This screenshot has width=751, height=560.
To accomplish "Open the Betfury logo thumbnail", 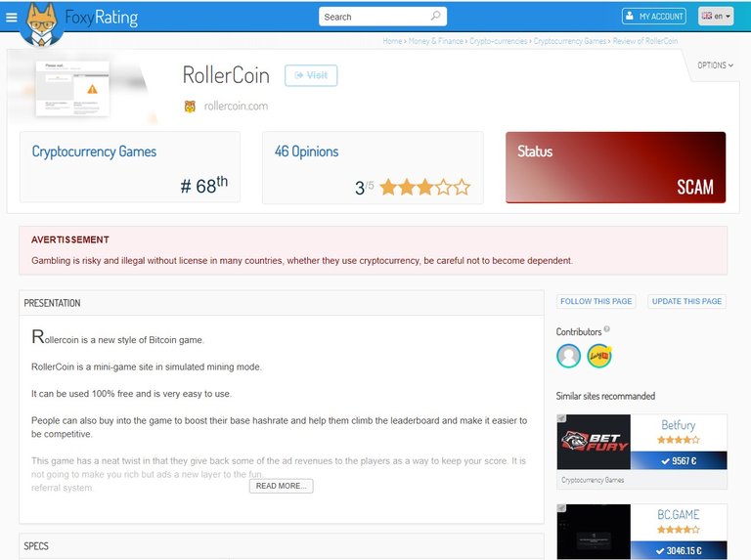I will 594,442.
